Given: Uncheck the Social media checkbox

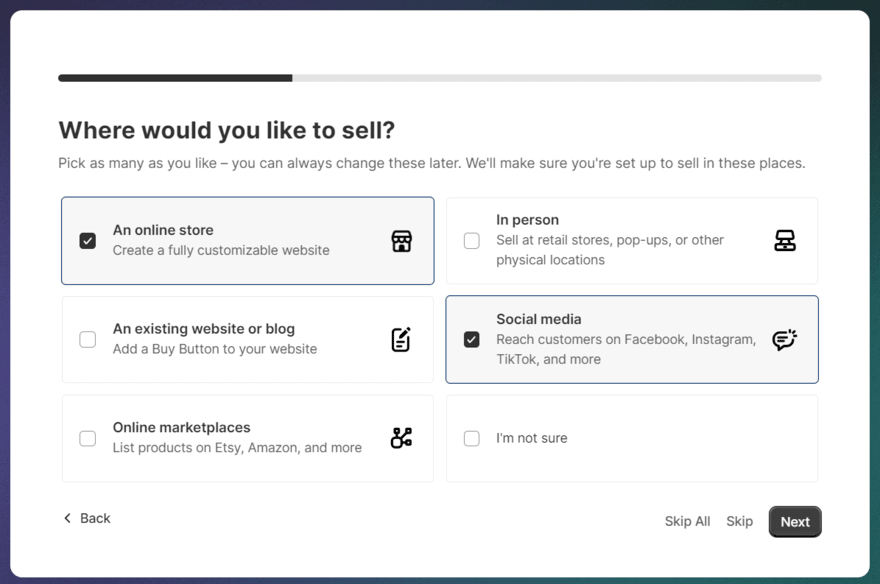Looking at the screenshot, I should click(x=471, y=339).
